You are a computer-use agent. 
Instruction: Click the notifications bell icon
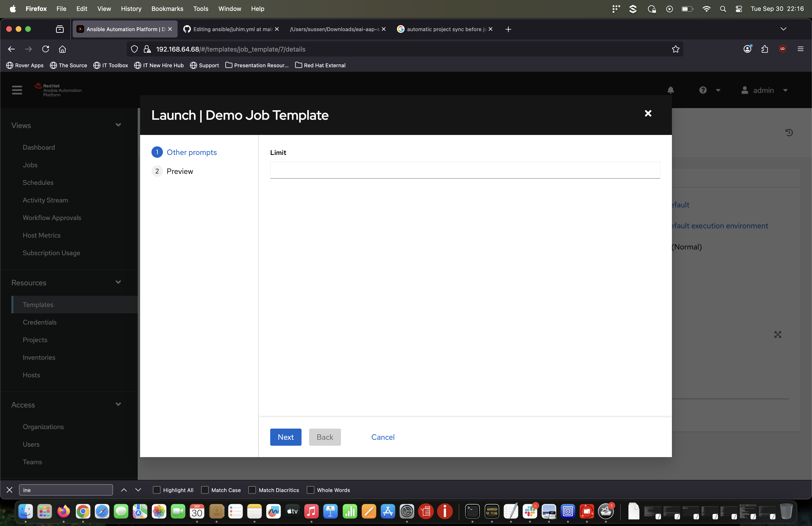[670, 90]
